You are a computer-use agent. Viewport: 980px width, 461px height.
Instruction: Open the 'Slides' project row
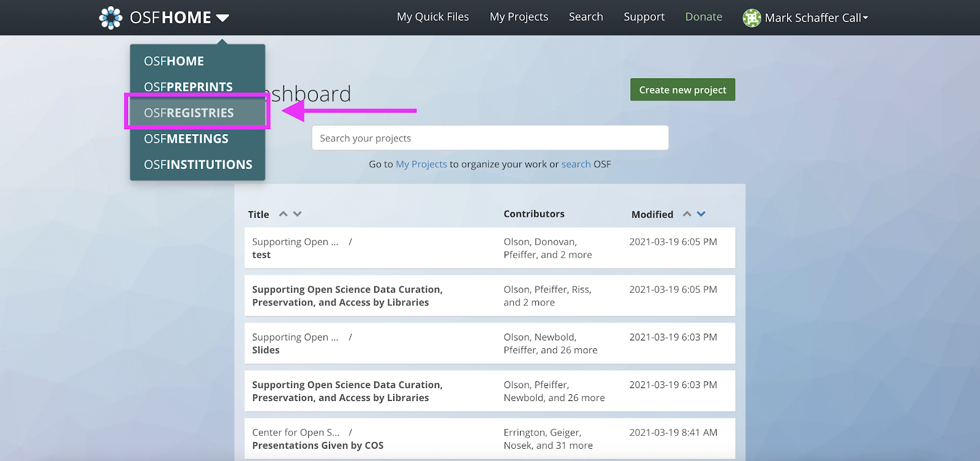tap(490, 343)
